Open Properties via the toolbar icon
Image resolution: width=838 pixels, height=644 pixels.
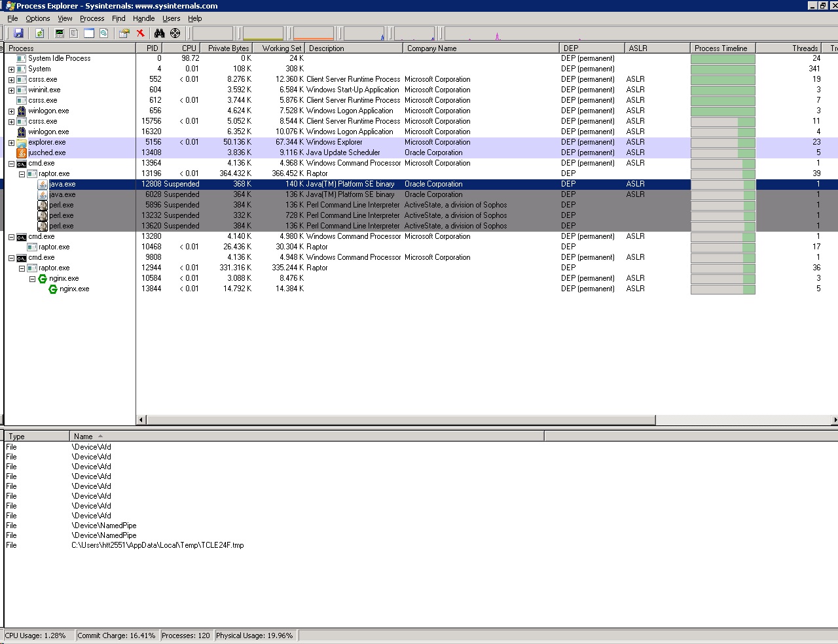(x=124, y=33)
